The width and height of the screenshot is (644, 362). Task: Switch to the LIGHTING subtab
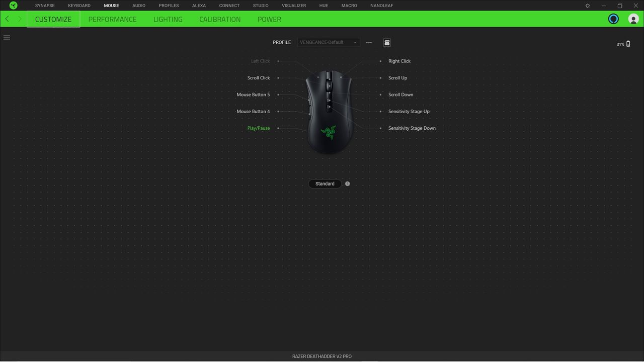(168, 19)
